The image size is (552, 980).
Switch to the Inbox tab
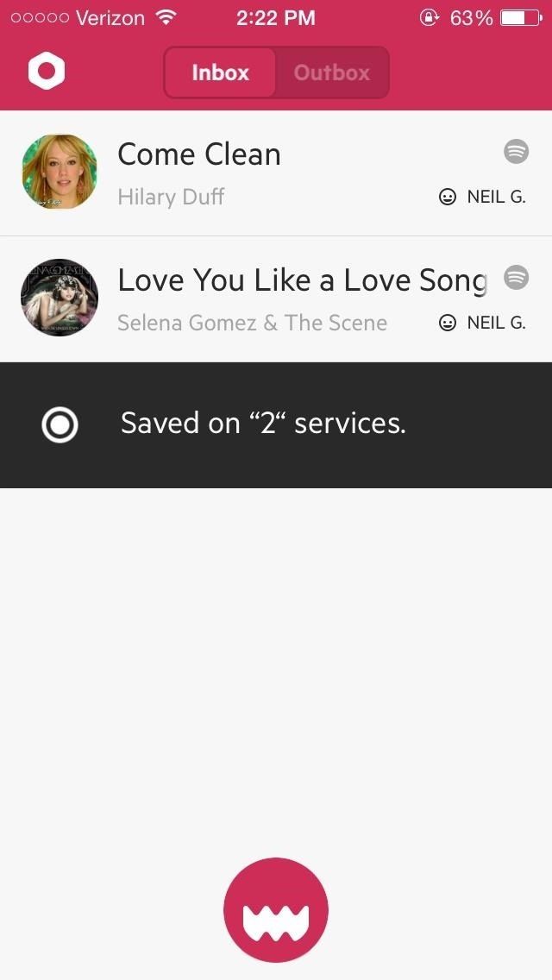point(220,72)
